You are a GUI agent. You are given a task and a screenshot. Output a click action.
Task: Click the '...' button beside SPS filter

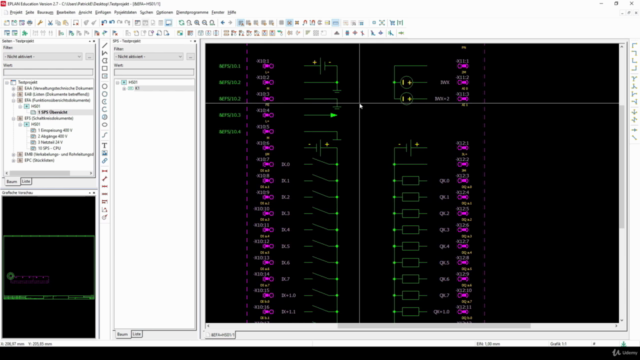tap(191, 57)
